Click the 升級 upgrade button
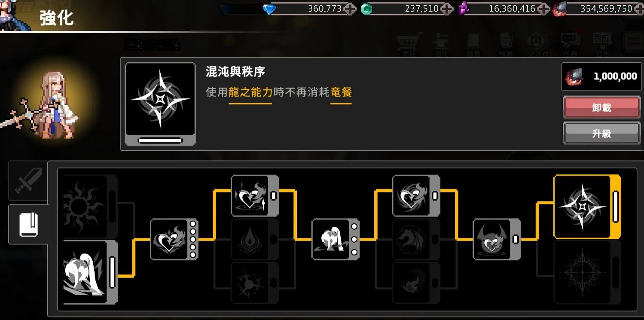This screenshot has width=644, height=320. click(601, 134)
